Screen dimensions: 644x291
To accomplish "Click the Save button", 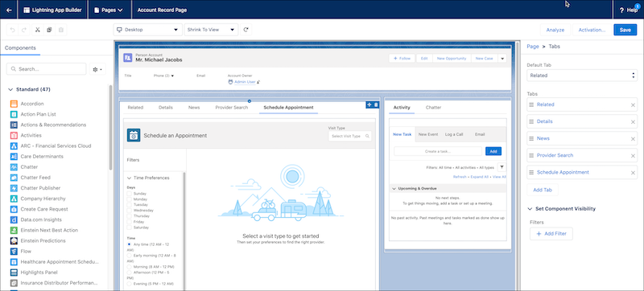I will point(625,30).
